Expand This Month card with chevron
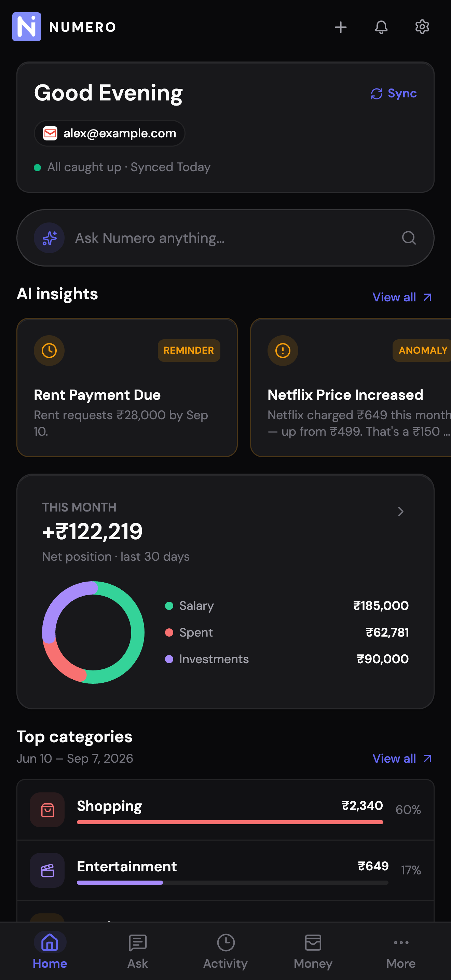The height and width of the screenshot is (980, 451). (400, 512)
